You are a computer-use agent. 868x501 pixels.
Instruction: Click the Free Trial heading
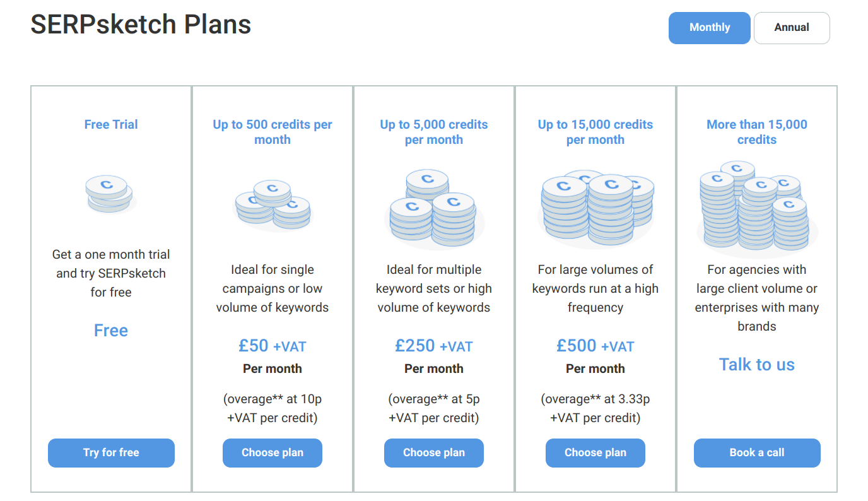click(x=111, y=124)
